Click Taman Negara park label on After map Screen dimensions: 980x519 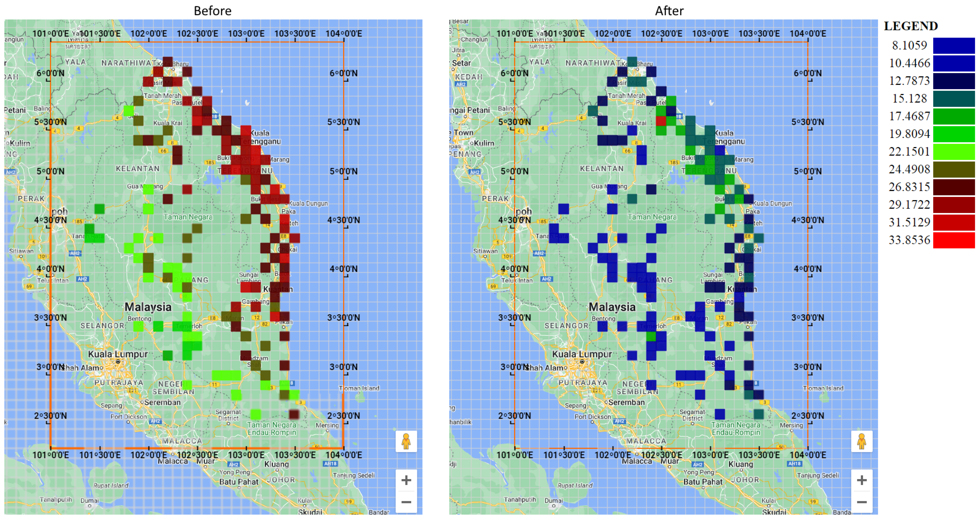pos(652,217)
